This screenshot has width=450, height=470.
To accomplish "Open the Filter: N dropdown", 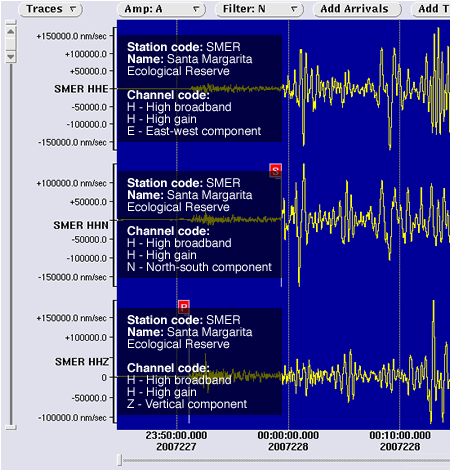I will 259,9.
